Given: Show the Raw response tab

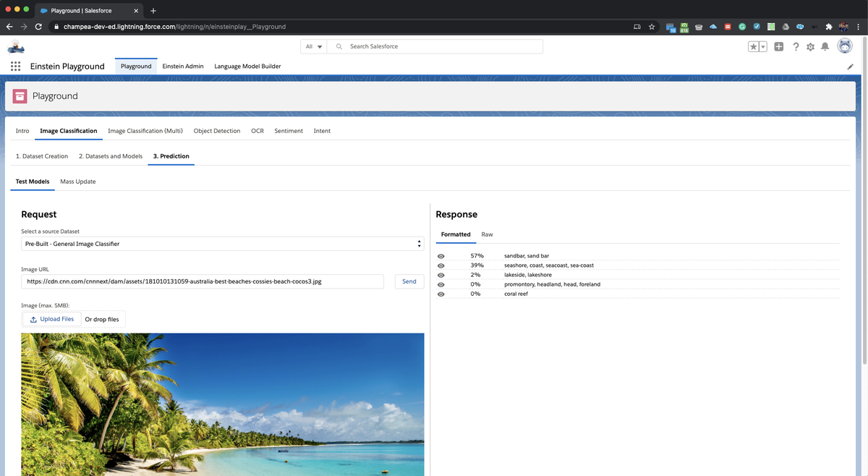Looking at the screenshot, I should (487, 234).
